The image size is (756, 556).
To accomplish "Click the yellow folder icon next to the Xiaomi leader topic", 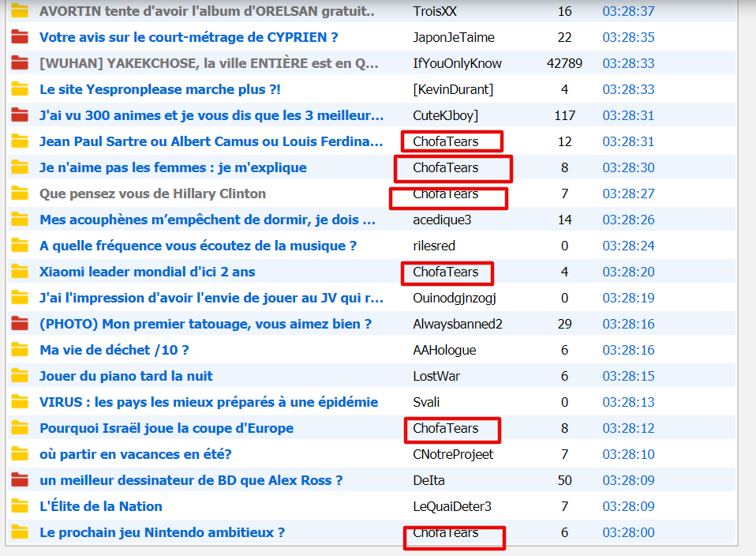I will pos(20,272).
